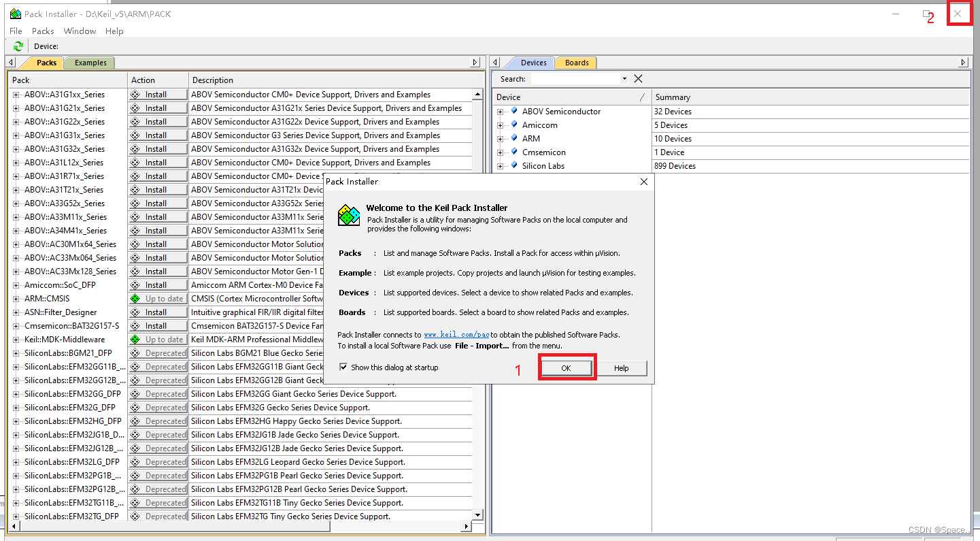This screenshot has height=541, width=980.
Task: Clear search with the X icon
Action: coord(638,79)
